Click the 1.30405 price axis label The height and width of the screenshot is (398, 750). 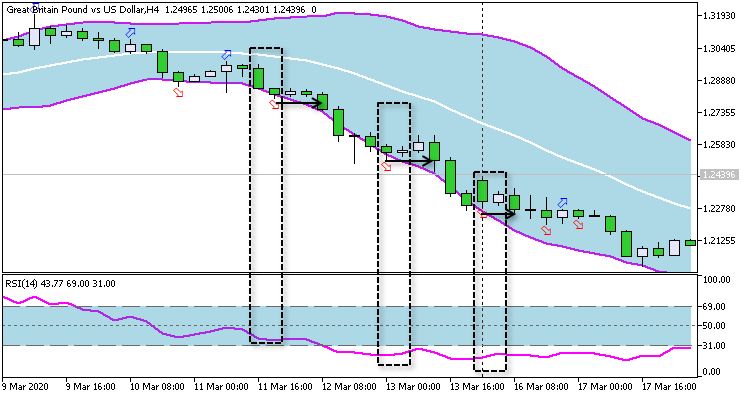point(718,48)
